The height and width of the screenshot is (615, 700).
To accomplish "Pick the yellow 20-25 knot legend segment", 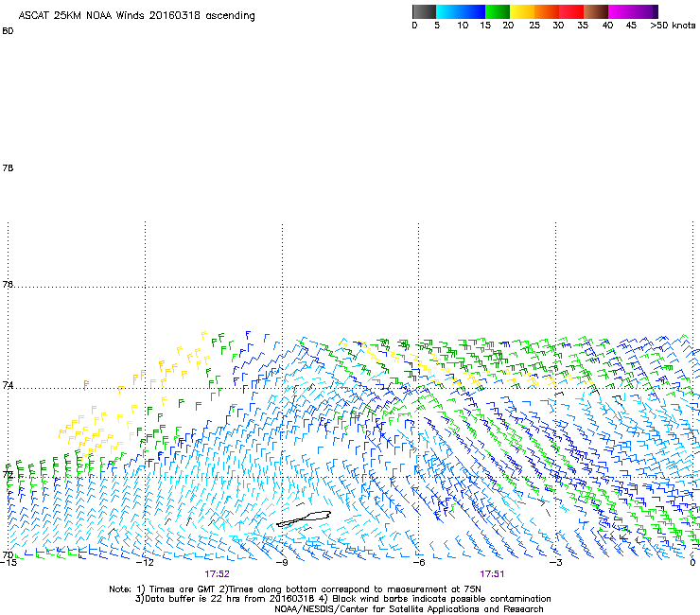I will point(522,11).
